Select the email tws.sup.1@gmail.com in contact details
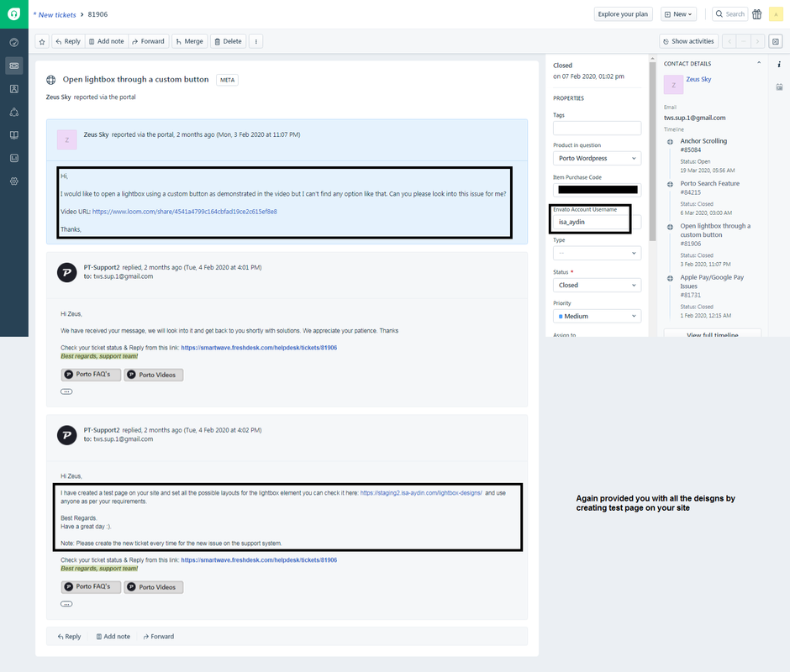Image resolution: width=790 pixels, height=672 pixels. 694,118
